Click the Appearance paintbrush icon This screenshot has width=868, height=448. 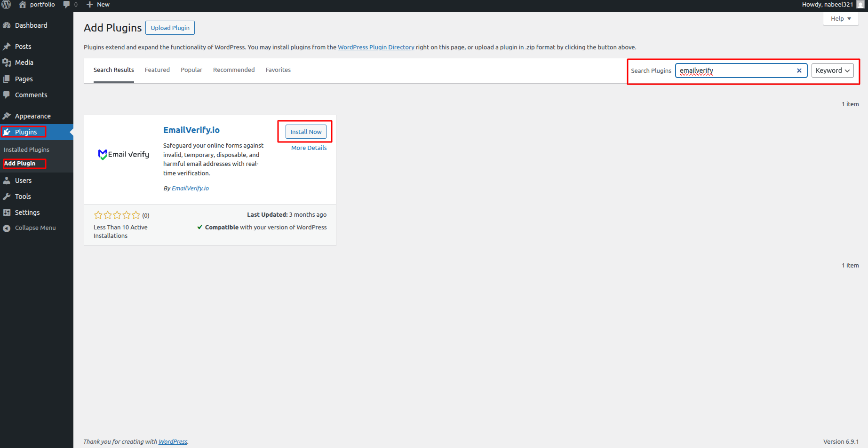coord(7,116)
